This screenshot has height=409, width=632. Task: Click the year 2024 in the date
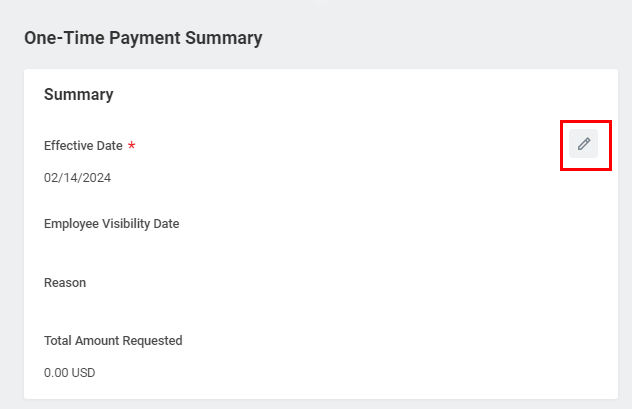click(95, 178)
